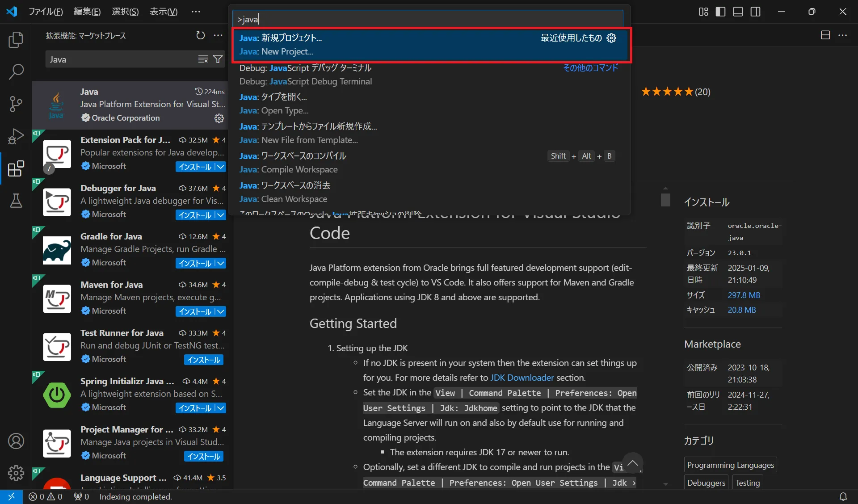The height and width of the screenshot is (504, 858).
Task: Click the Debuggers category tag
Action: click(x=706, y=483)
